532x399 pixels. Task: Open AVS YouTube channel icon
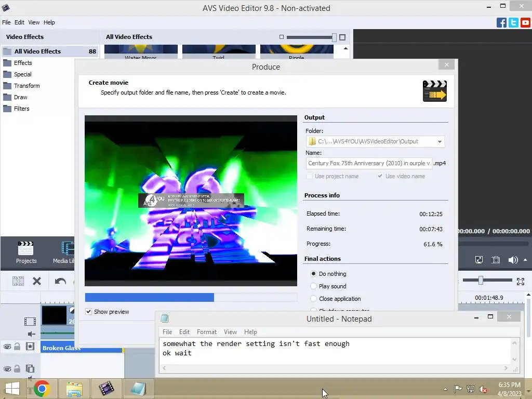[x=525, y=23]
